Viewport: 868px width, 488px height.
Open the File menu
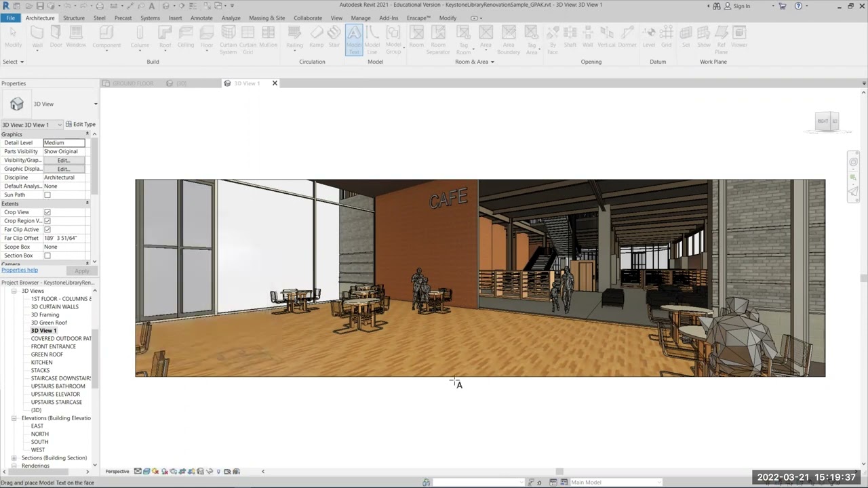(x=11, y=18)
